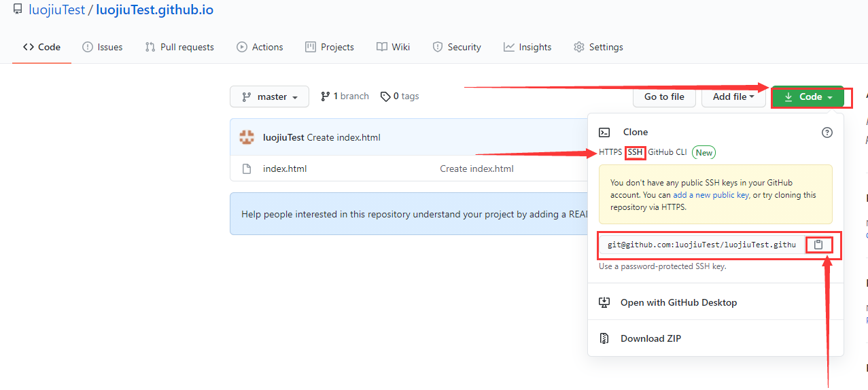Switch to the Issues tab
Image resolution: width=868 pixels, height=390 pixels.
(103, 47)
